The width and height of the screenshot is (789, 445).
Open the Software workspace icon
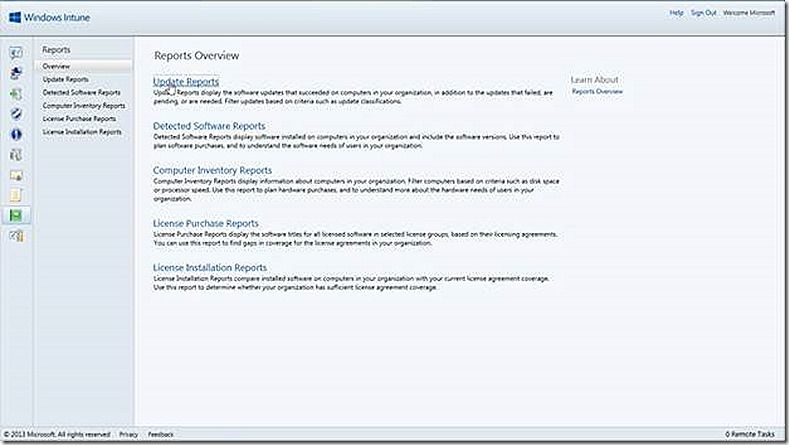tap(16, 155)
